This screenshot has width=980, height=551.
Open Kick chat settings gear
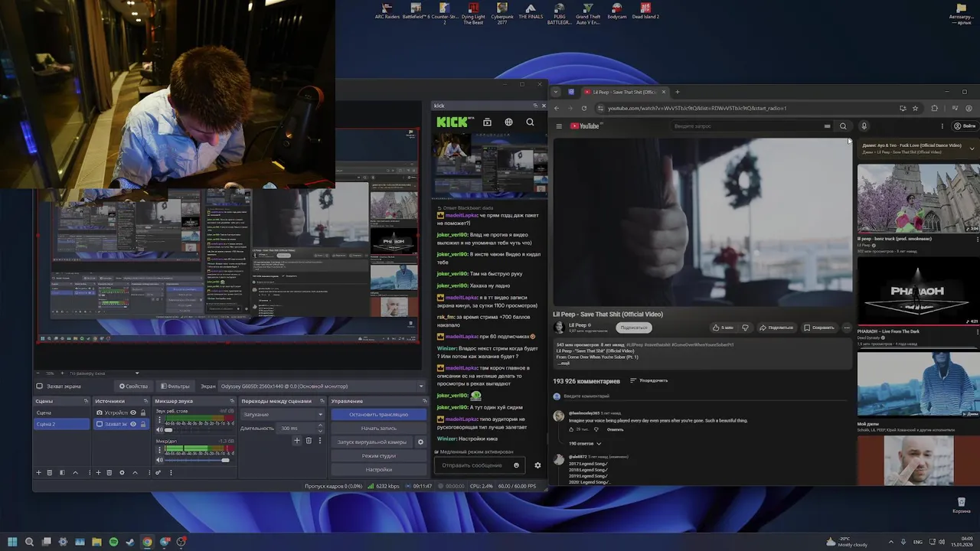point(537,465)
